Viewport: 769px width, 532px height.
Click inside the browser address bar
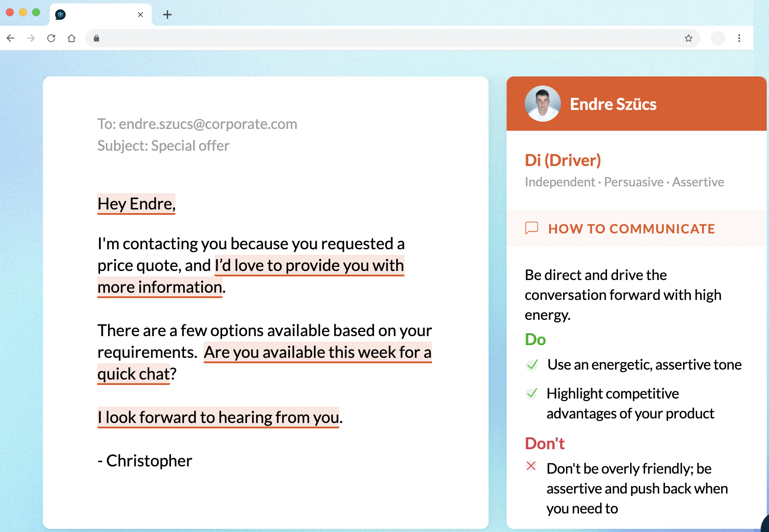coord(362,38)
